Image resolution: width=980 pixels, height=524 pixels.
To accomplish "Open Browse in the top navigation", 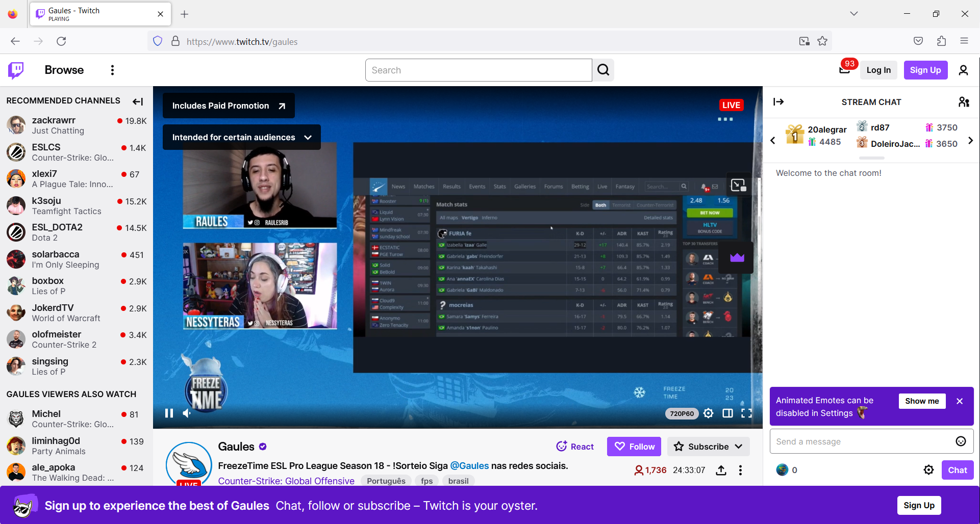I will pos(64,70).
